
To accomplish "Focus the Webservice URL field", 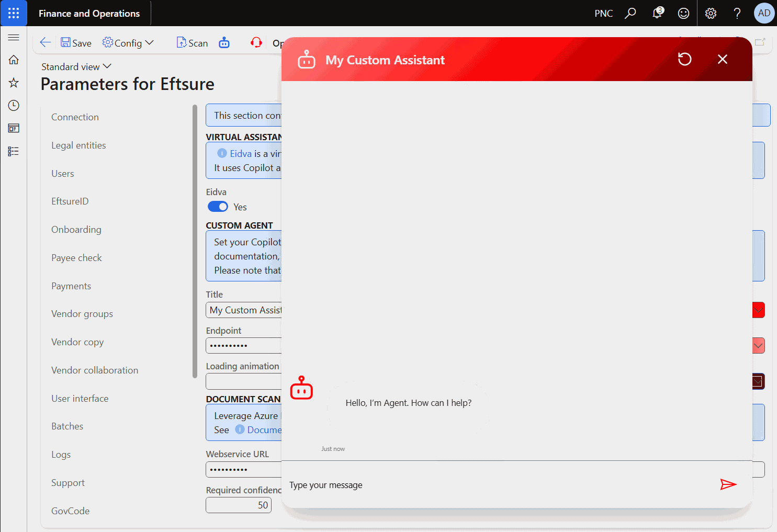I will click(x=244, y=470).
